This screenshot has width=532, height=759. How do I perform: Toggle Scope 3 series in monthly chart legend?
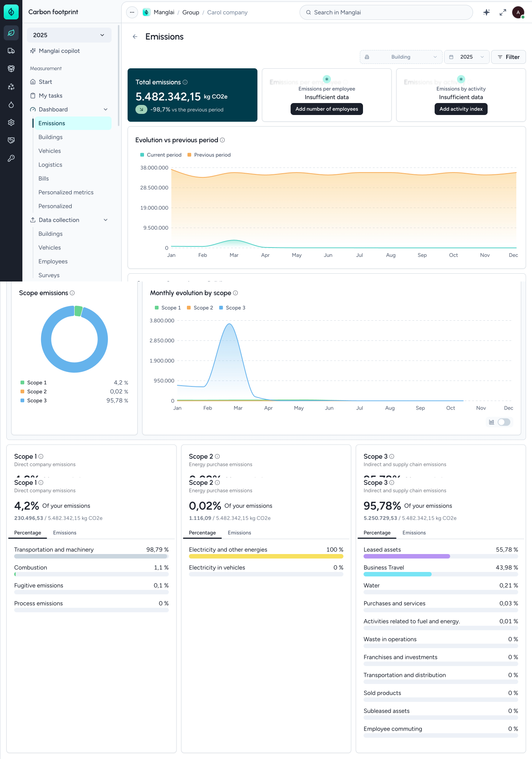coord(232,308)
